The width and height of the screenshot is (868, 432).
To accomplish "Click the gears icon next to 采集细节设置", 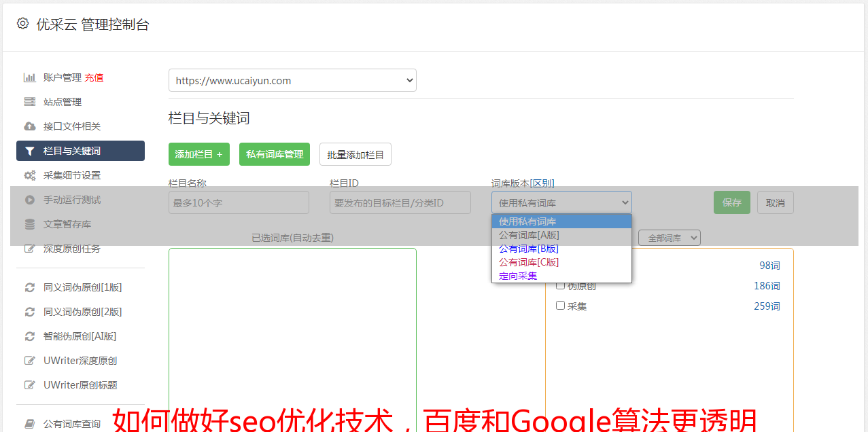I will pos(30,175).
